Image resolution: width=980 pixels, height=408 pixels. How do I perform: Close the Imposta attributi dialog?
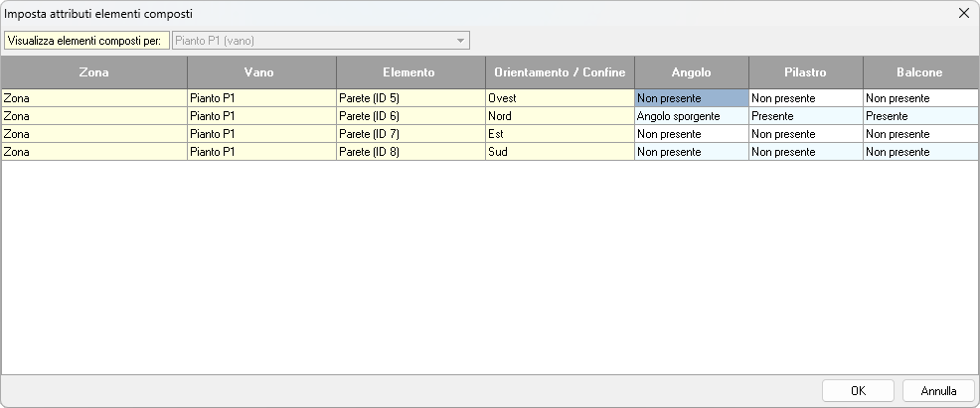[963, 13]
